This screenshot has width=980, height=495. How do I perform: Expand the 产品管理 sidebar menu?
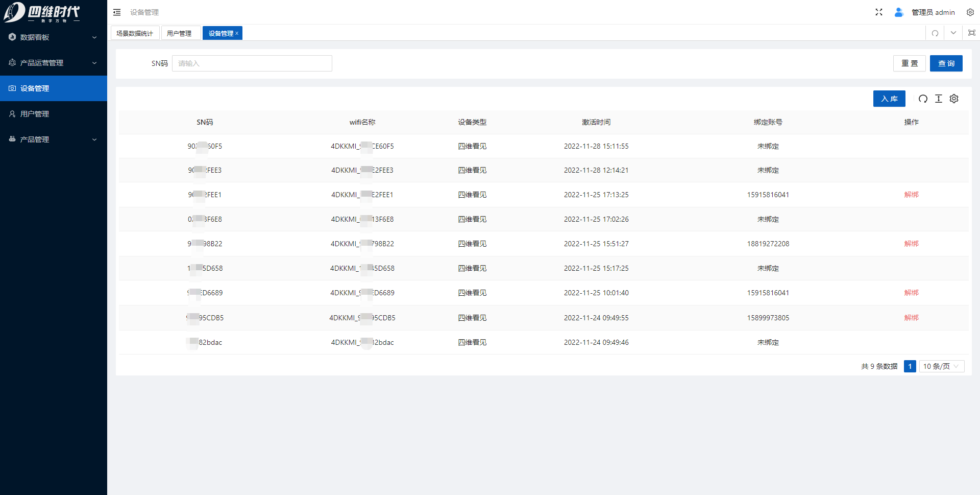coord(53,139)
